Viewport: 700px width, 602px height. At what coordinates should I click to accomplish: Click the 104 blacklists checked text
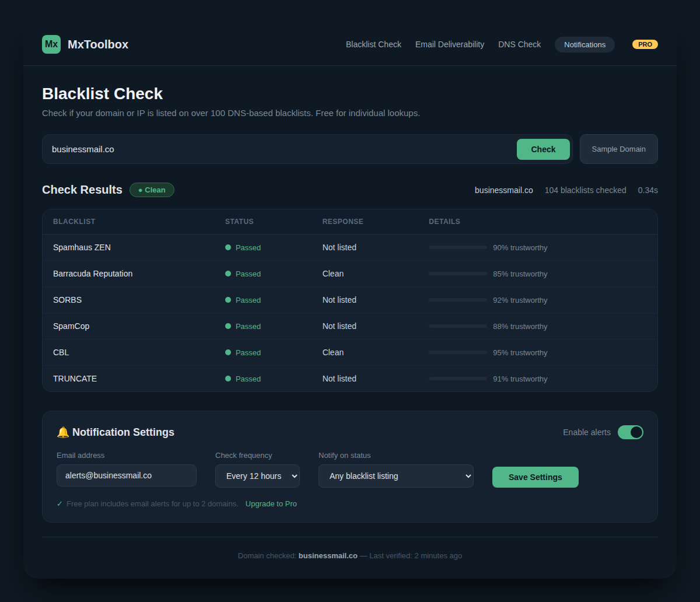[586, 190]
